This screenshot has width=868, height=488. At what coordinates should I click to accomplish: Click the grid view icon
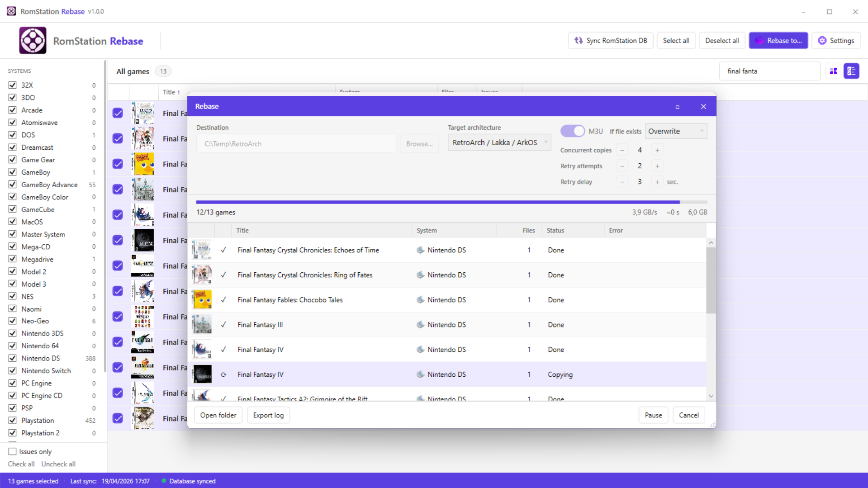point(833,71)
